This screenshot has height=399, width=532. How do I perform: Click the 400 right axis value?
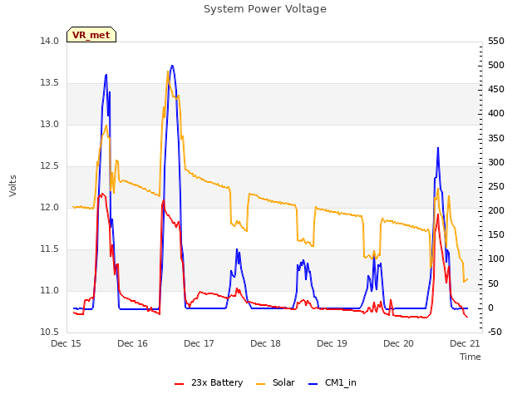tap(496, 114)
